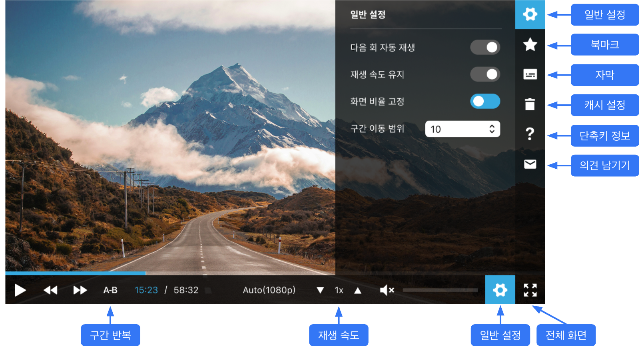The height and width of the screenshot is (351, 644).
Task: Enter fullscreen mode with the expand icon
Action: (x=530, y=290)
